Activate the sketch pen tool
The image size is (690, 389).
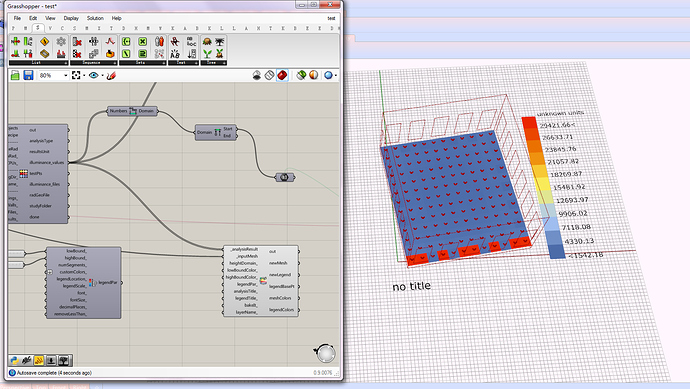pyautogui.click(x=111, y=76)
